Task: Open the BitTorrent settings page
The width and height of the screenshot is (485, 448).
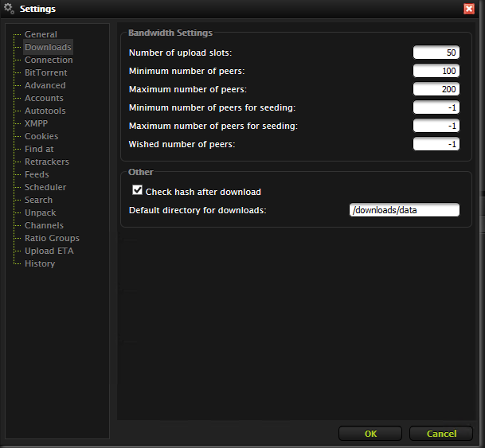Action: tap(45, 72)
